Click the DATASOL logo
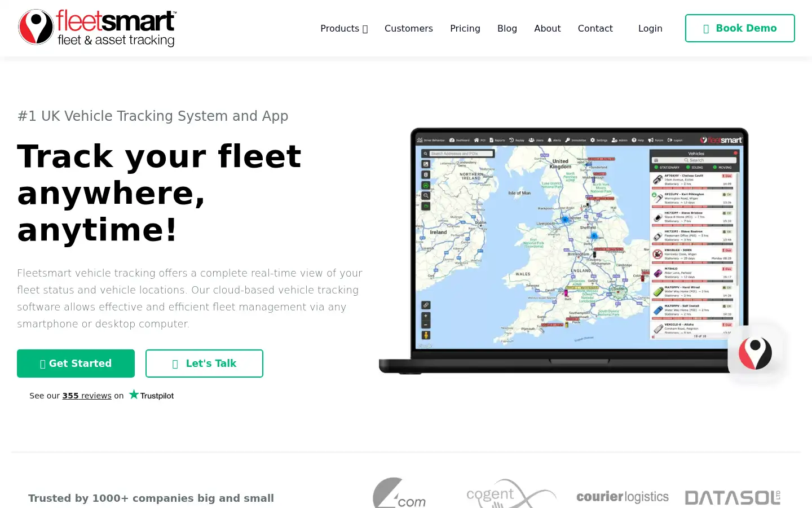812x508 pixels. (x=732, y=497)
